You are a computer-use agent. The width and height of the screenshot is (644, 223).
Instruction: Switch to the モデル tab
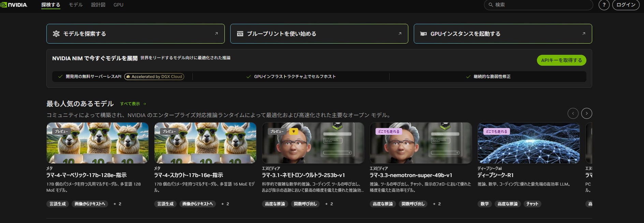(x=76, y=5)
